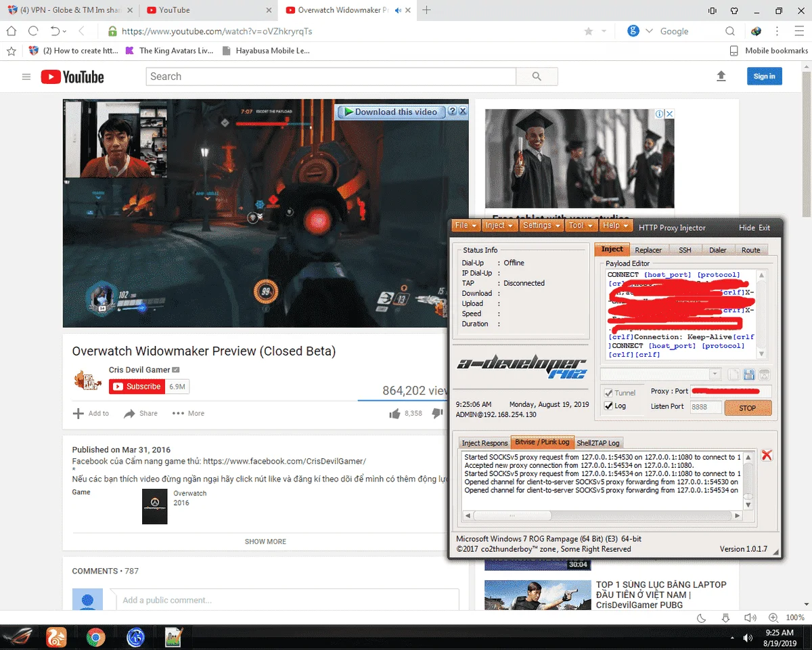Open help on Download this video bar
Screen dimensions: 812x650
click(453, 112)
